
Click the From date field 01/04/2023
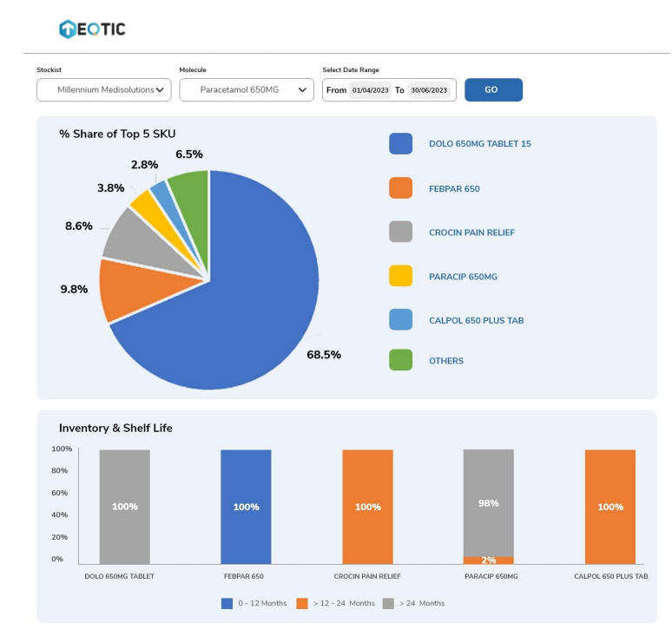370,90
